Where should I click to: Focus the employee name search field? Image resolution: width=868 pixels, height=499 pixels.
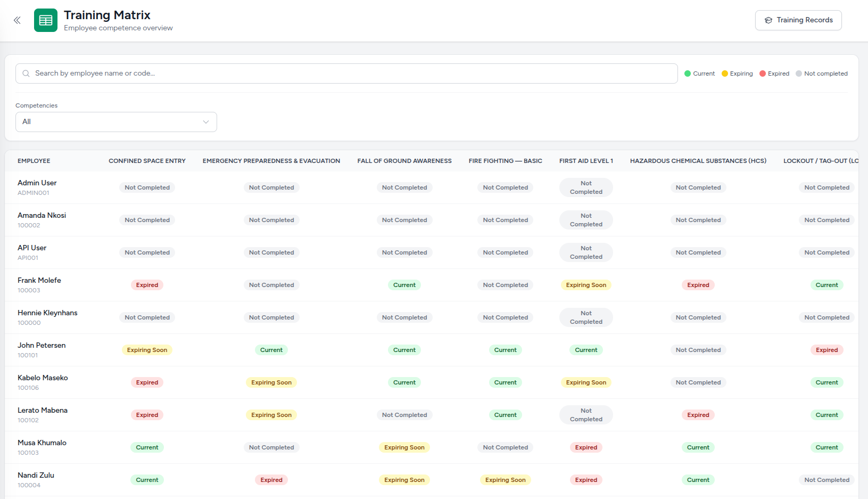346,73
